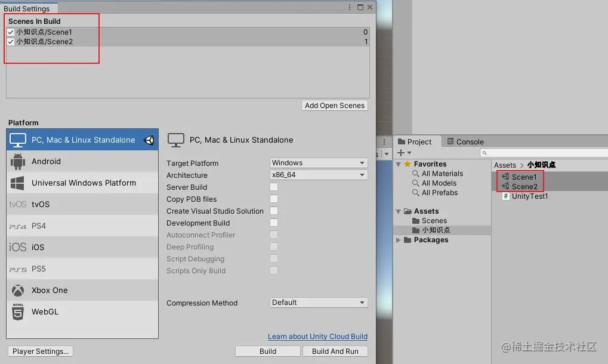Screen dimensions: 608x364
Task: Toggle the Scripts Only Build checkbox
Action: 274,270
